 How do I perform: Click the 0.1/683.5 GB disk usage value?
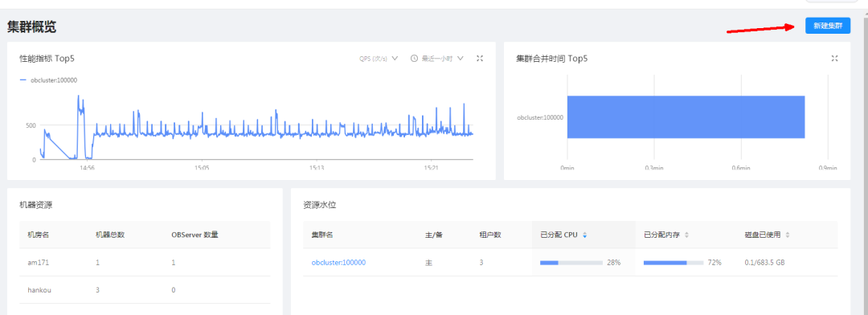pyautogui.click(x=764, y=263)
